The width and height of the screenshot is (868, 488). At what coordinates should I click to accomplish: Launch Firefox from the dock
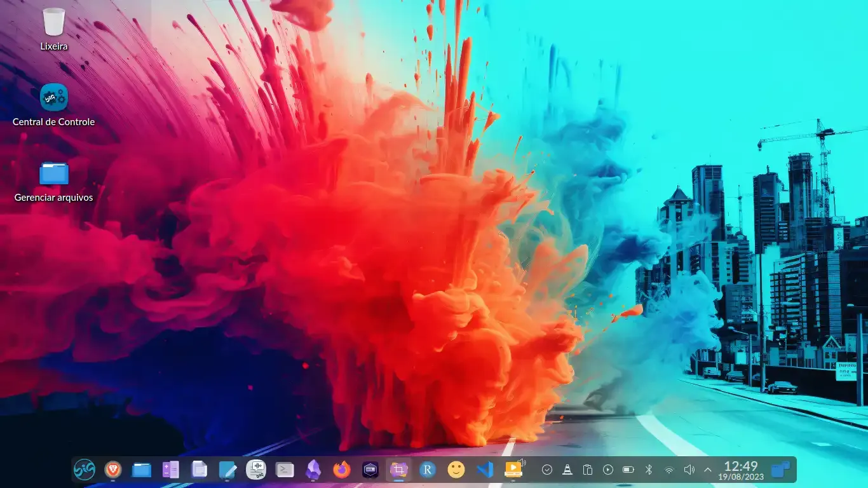342,470
